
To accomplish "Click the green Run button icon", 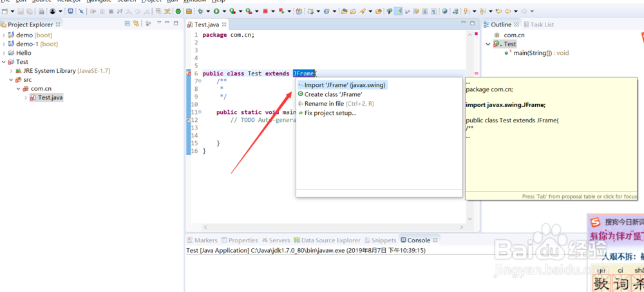I will pos(216,11).
